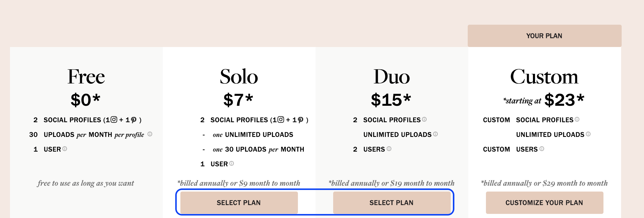Click Instagram icon in Solo plan profiles
The width and height of the screenshot is (644, 218).
tap(281, 120)
